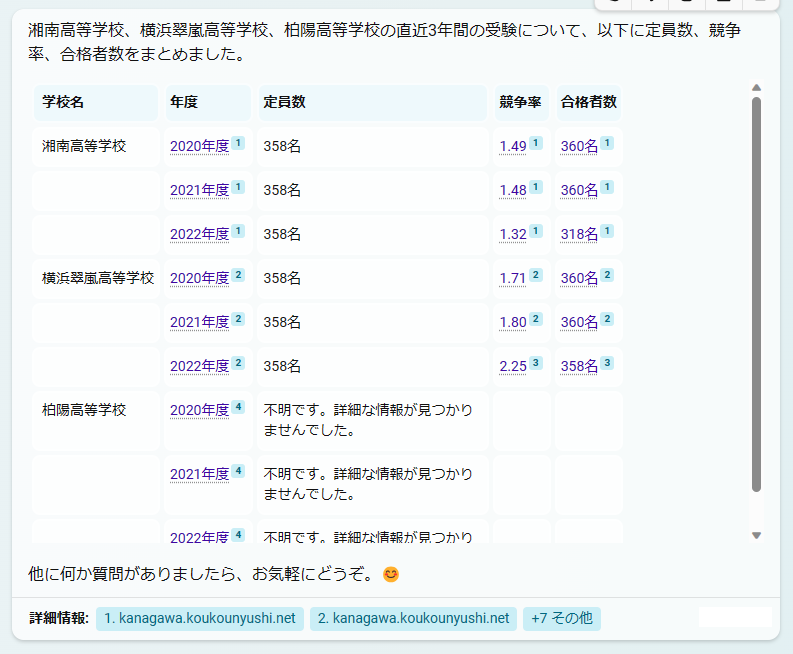Select the 年度 column header
The width and height of the screenshot is (793, 654).
[208, 103]
